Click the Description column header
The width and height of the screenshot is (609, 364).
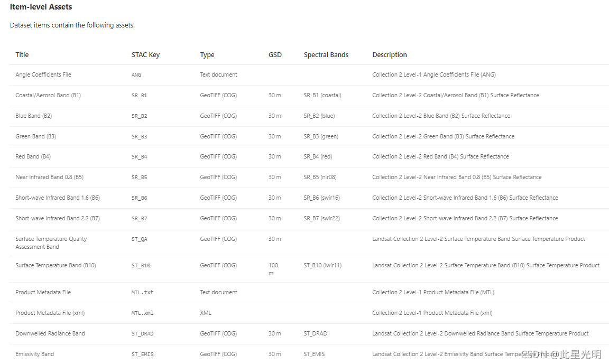pos(390,55)
